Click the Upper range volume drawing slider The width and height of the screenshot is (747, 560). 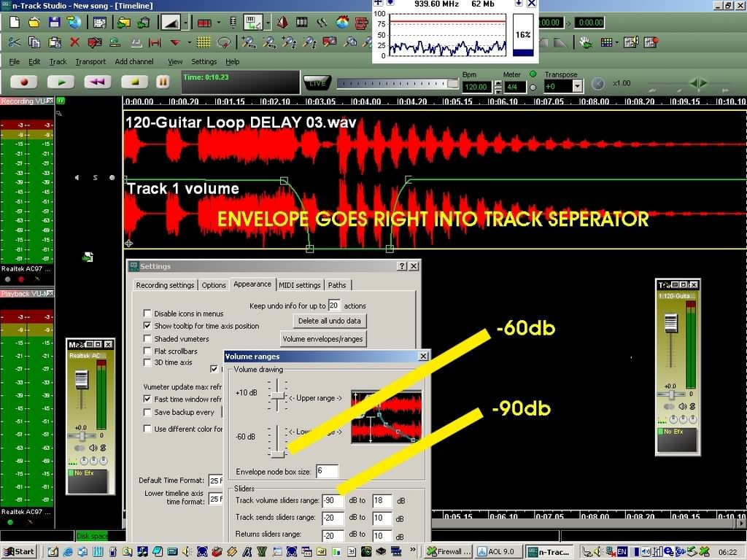coord(277,396)
